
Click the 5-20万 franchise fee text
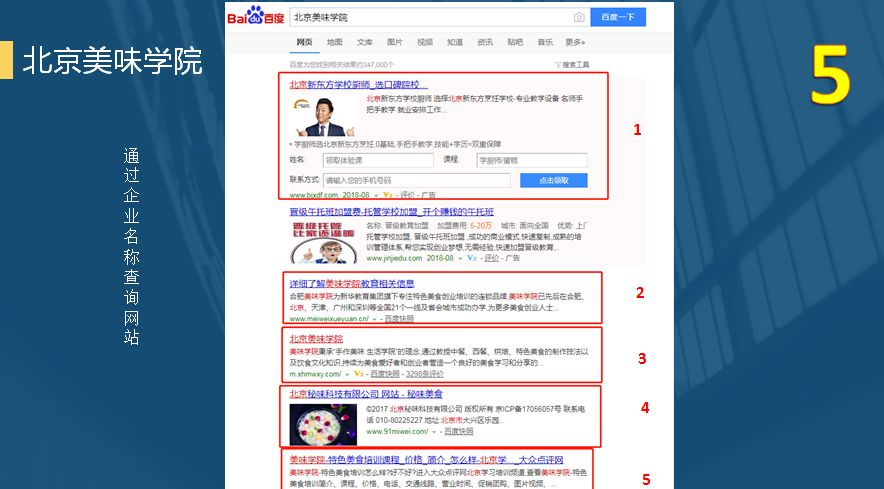(481, 226)
